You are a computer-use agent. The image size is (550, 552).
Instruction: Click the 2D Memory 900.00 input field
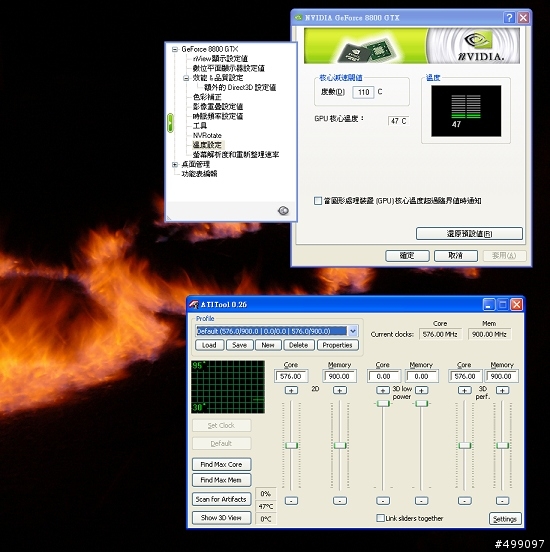339,376
